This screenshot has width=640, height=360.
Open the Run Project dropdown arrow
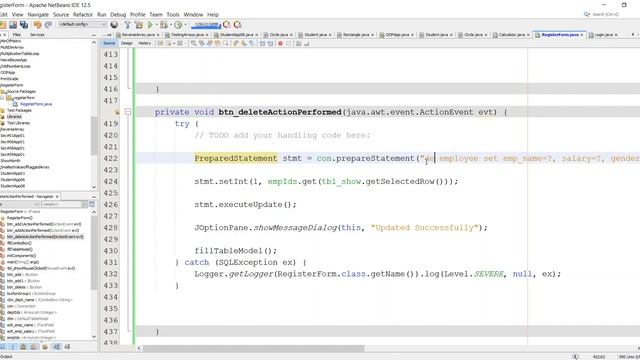click(x=156, y=25)
